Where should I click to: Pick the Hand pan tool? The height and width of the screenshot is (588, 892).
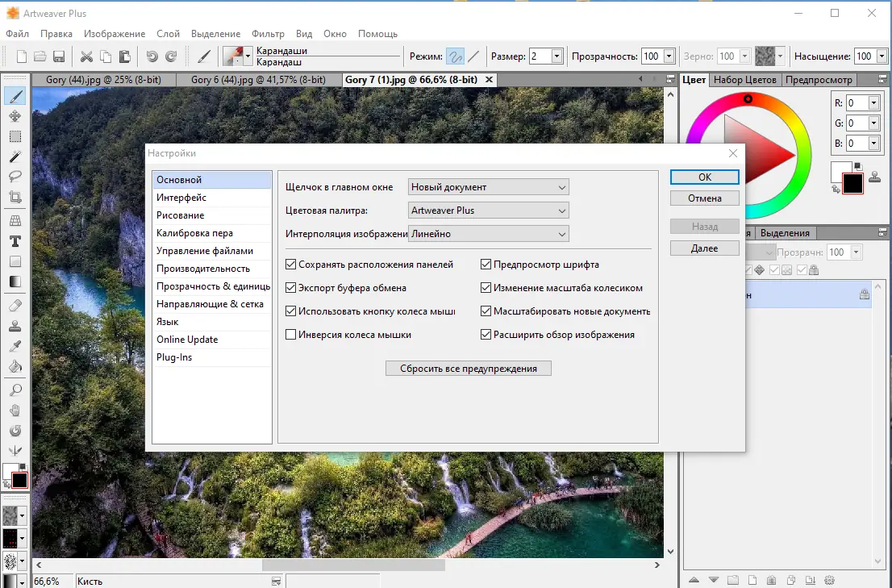pos(15,411)
